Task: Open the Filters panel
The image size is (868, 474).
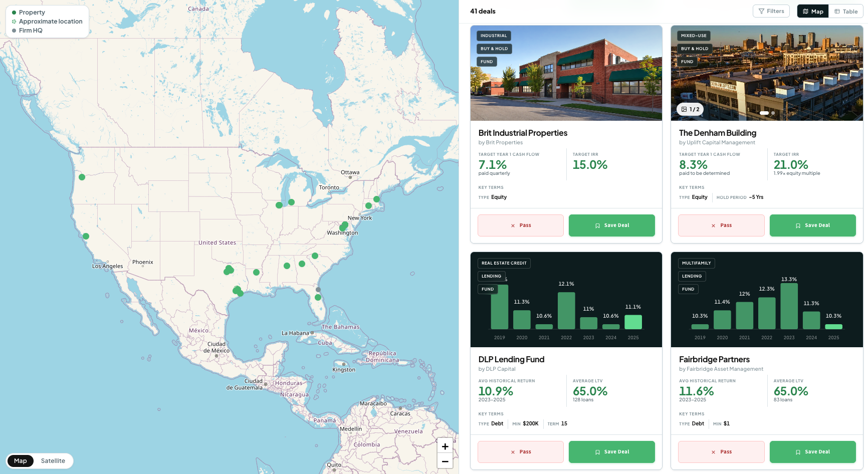Action: tap(771, 11)
